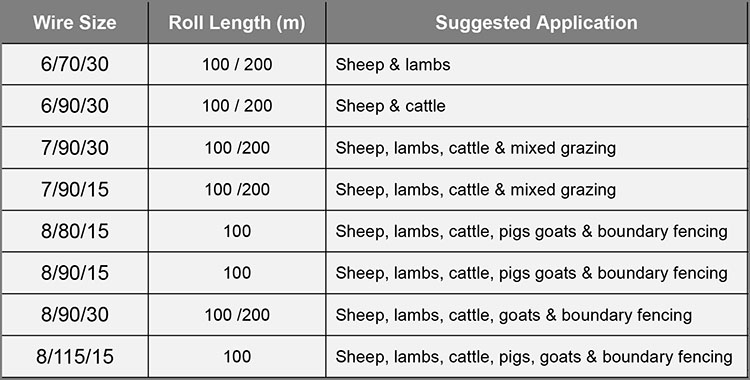Viewport: 750px width, 380px height.
Task: Select the 8/90/30 wire size cell
Action: coord(75,314)
